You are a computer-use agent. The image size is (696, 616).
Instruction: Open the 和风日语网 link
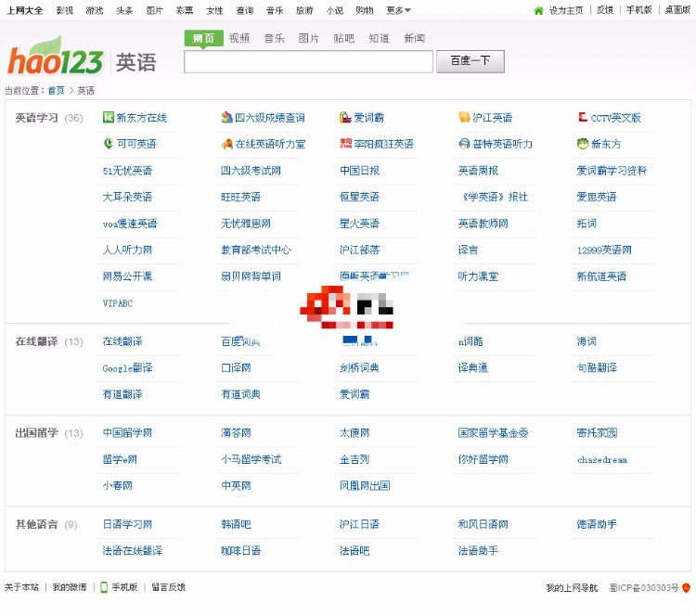coord(483,524)
